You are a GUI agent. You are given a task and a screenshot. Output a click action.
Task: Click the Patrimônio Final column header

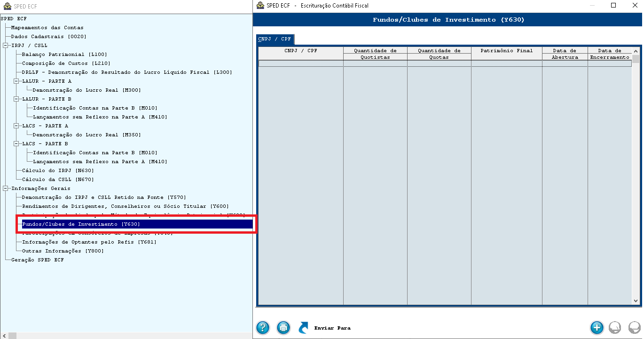point(507,54)
